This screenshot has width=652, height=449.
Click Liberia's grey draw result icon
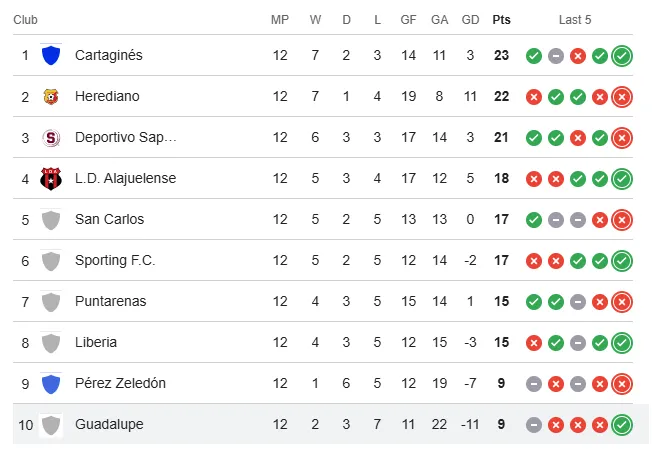(x=578, y=342)
